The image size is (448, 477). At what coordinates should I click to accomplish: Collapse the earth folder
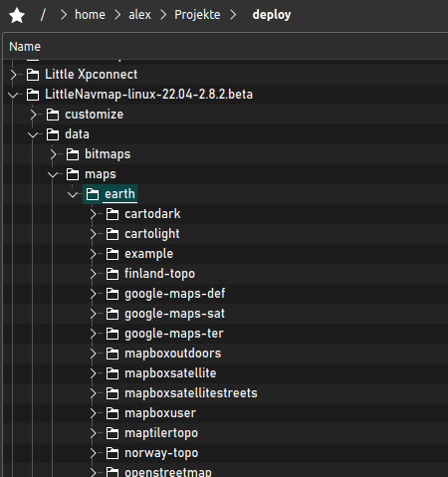tap(73, 194)
